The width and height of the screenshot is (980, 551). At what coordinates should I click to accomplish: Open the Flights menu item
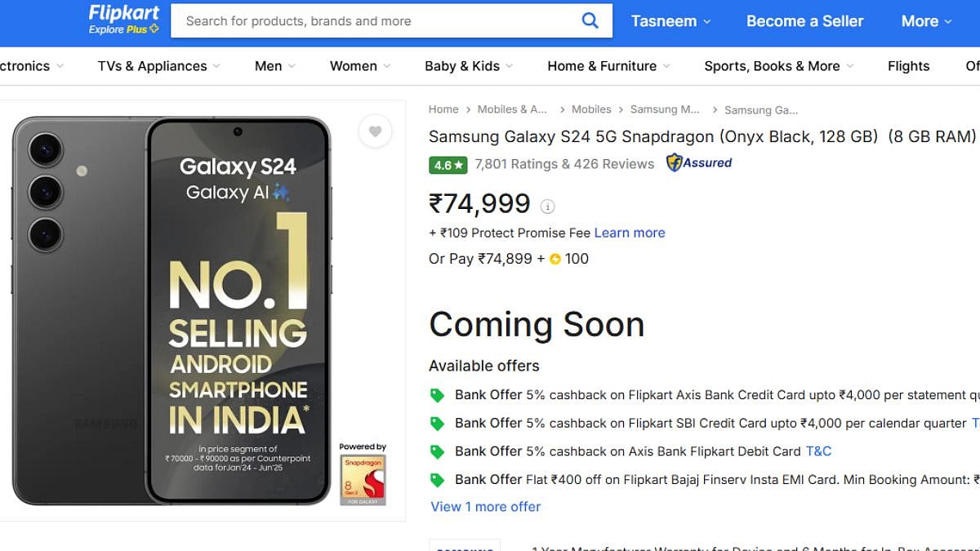908,66
